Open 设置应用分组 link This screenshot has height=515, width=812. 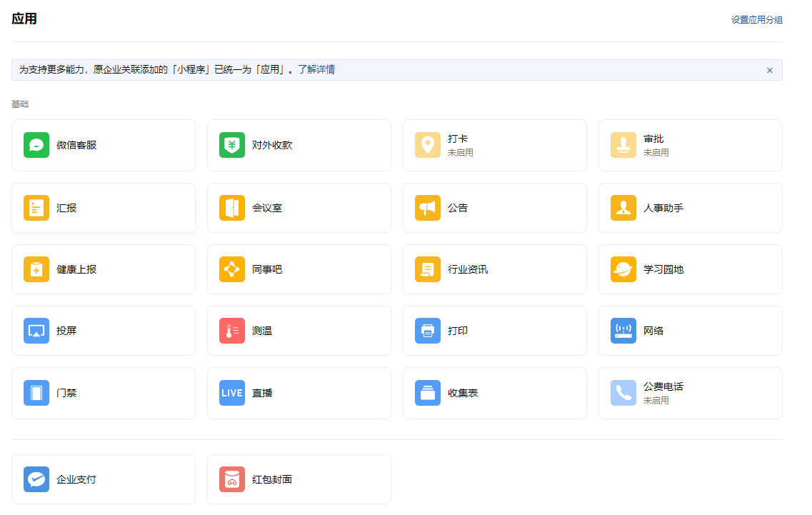click(x=756, y=20)
